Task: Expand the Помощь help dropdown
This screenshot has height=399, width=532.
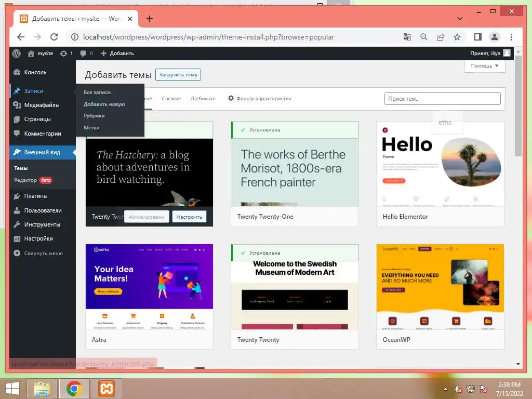Action: [x=485, y=66]
